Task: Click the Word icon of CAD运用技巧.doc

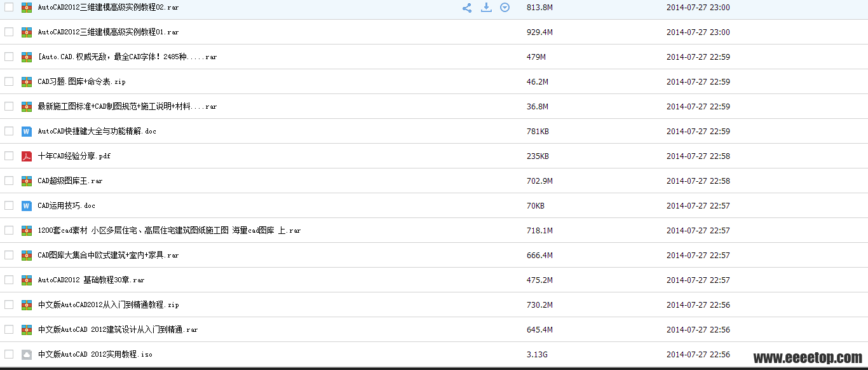Action: (x=27, y=206)
